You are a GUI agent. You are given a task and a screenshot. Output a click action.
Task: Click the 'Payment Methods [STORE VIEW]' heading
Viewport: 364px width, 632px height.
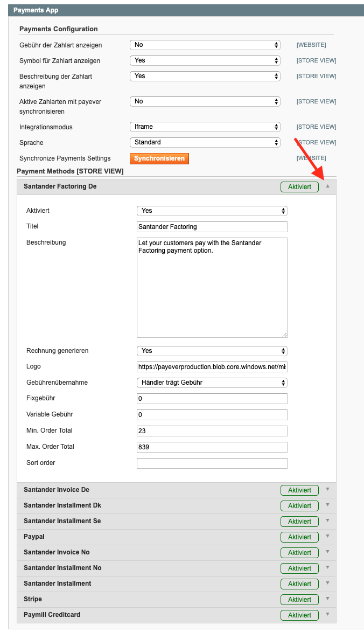coord(70,171)
